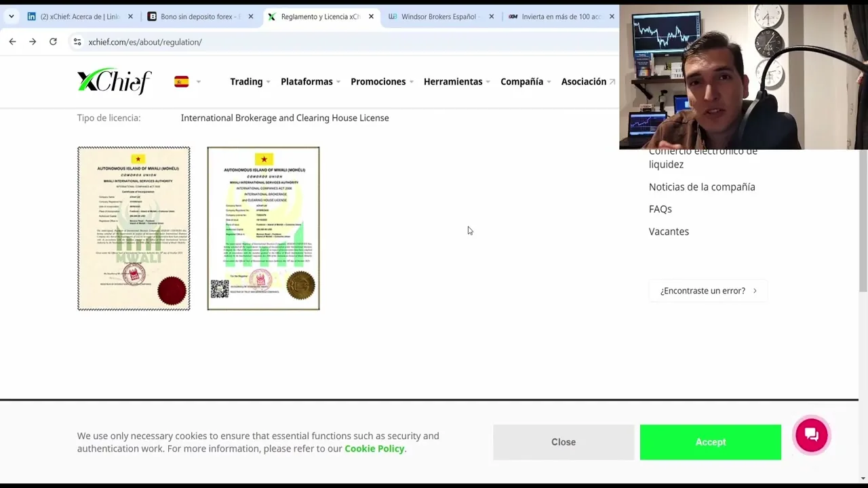
Task: Open the Promociones menu
Action: [x=382, y=81]
